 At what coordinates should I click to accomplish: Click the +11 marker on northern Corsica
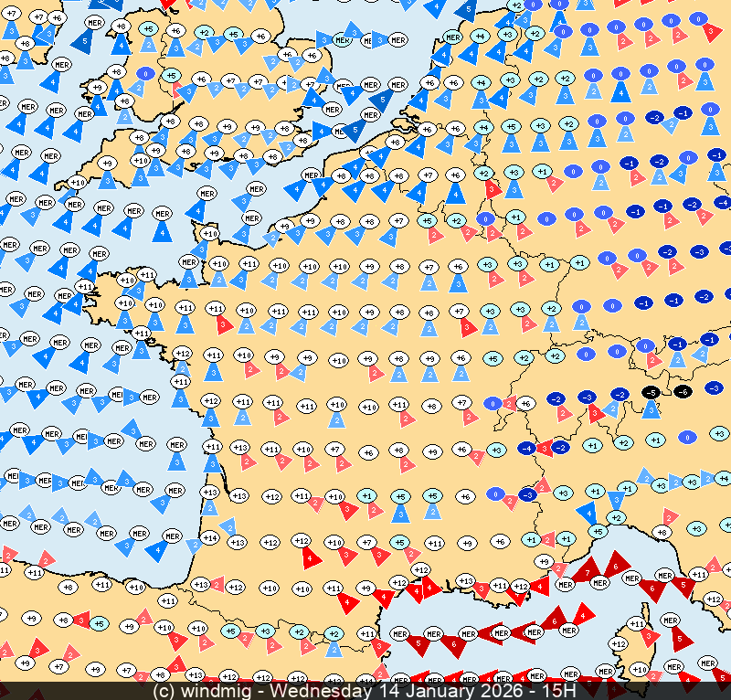coord(638,624)
